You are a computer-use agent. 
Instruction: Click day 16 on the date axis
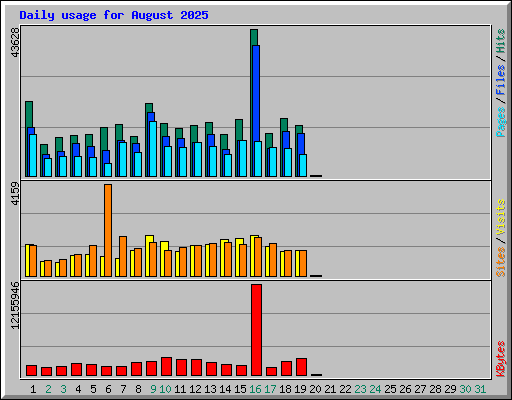[x=255, y=389]
